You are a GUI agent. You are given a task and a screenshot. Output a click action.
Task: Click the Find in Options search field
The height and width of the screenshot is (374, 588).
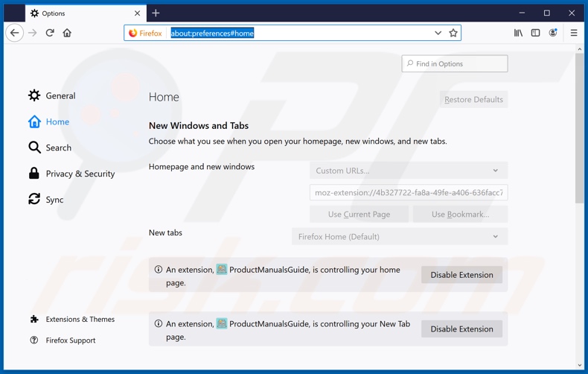coord(455,64)
